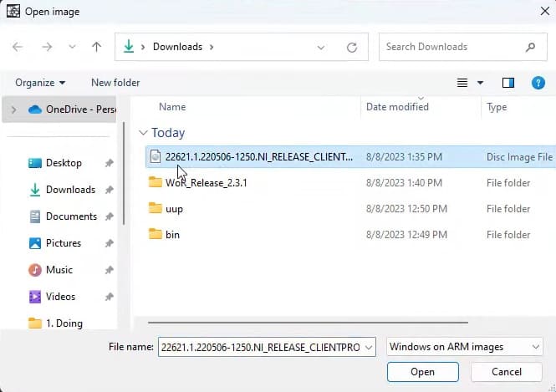
Task: Click the Help question mark icon
Action: [x=538, y=83]
